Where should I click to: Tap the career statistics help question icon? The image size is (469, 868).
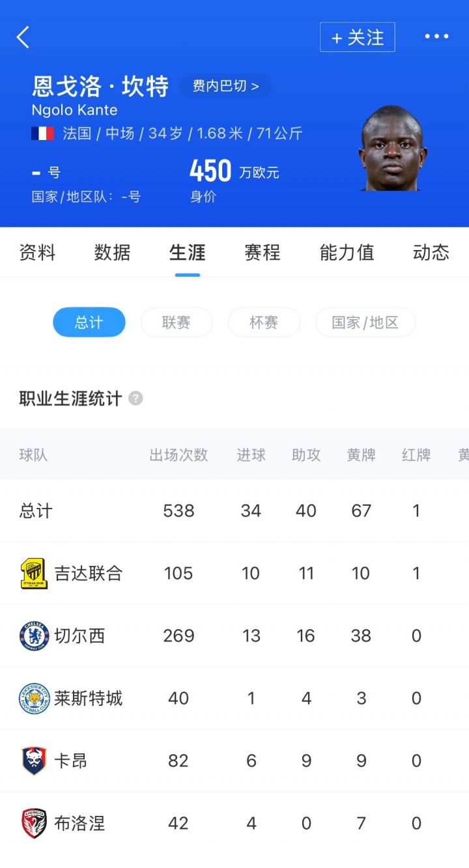coord(135,399)
